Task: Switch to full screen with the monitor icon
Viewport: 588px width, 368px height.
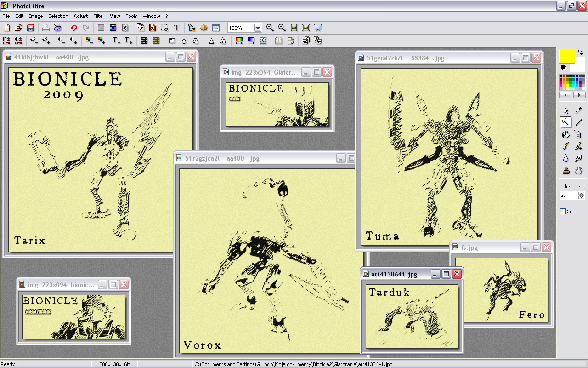Action: click(x=318, y=28)
